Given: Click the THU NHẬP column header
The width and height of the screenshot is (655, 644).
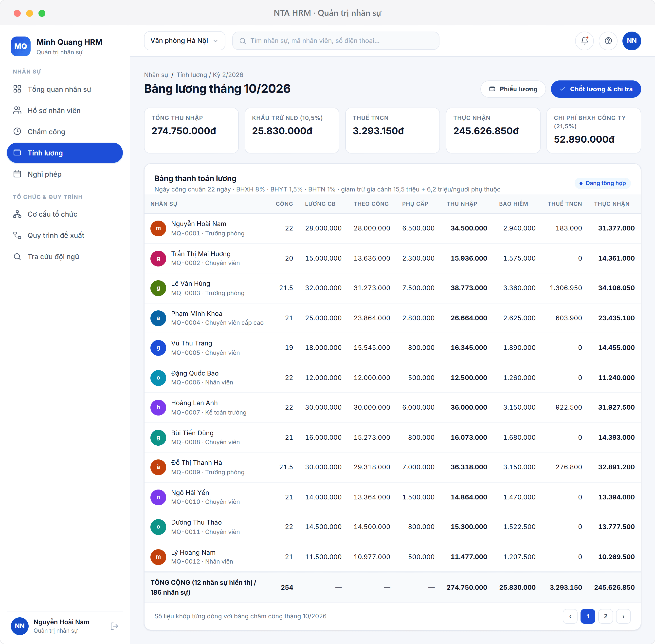Looking at the screenshot, I should [462, 204].
